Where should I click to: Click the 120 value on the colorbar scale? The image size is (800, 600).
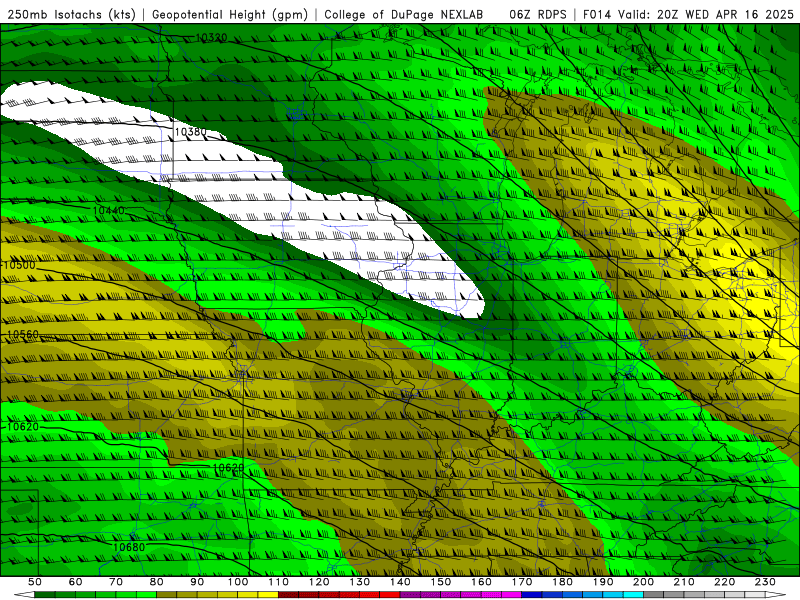(x=319, y=582)
